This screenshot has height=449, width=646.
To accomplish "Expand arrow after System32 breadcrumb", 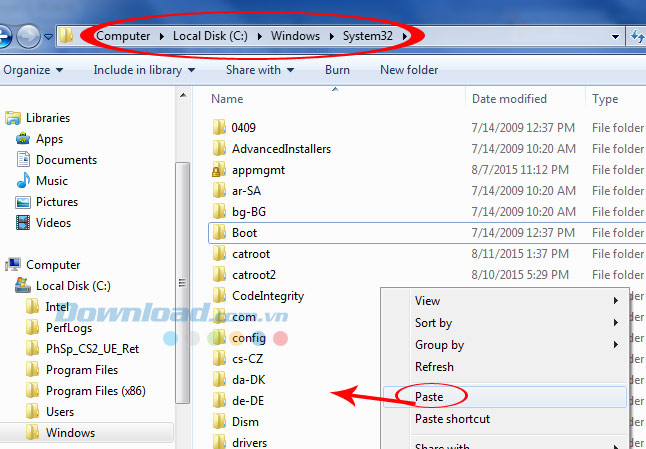I will point(405,37).
